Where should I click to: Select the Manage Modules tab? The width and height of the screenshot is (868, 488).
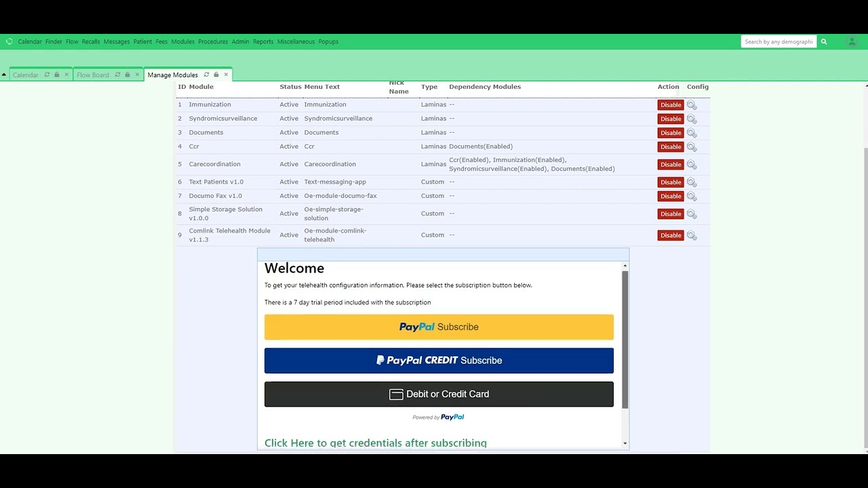click(173, 75)
